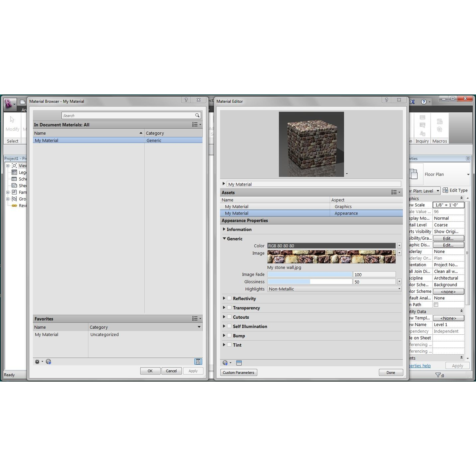Screen dimensions: 476x476
Task: Open the Revit application menu button
Action: pos(9,104)
